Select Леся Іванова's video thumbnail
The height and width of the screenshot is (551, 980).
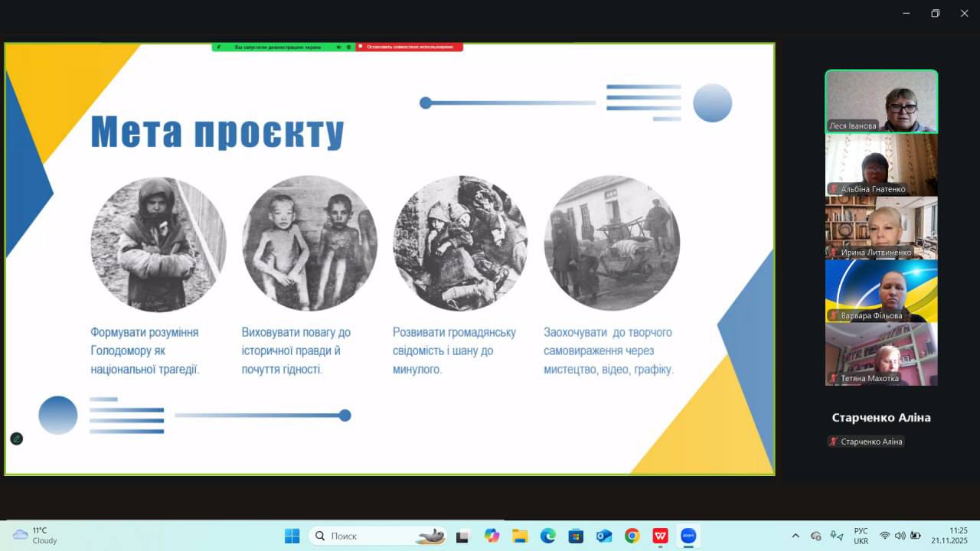point(880,101)
